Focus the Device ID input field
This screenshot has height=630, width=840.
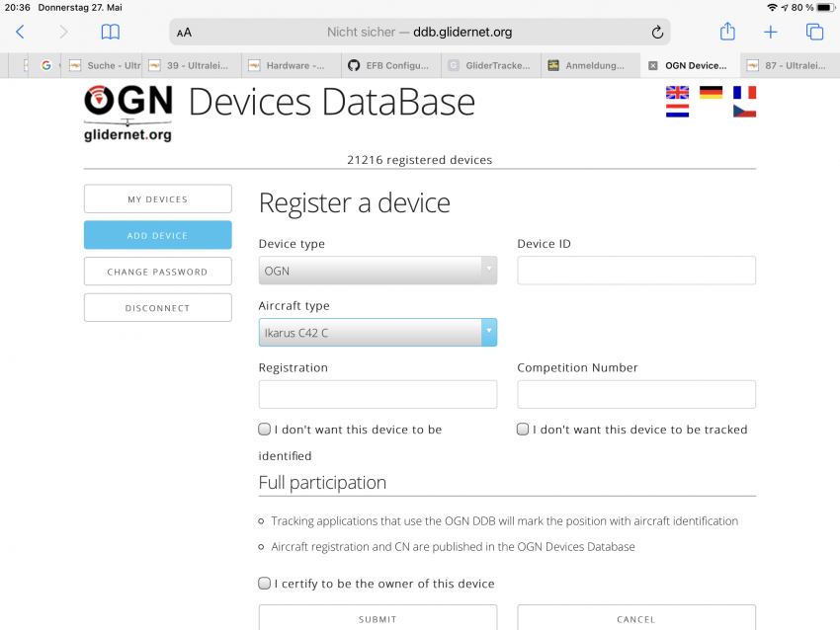636,271
